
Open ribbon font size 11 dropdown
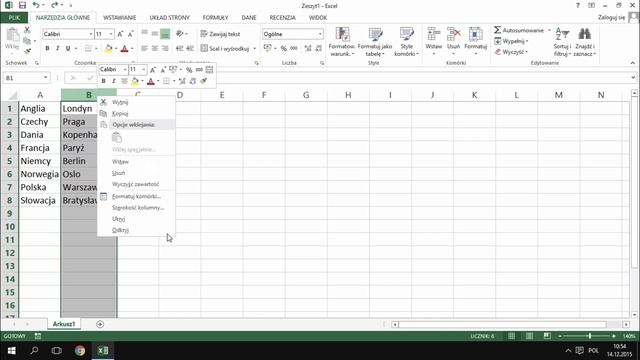pos(111,34)
